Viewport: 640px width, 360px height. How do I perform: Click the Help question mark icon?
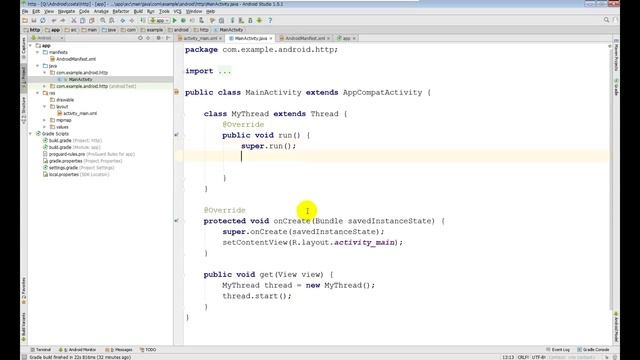coord(270,20)
